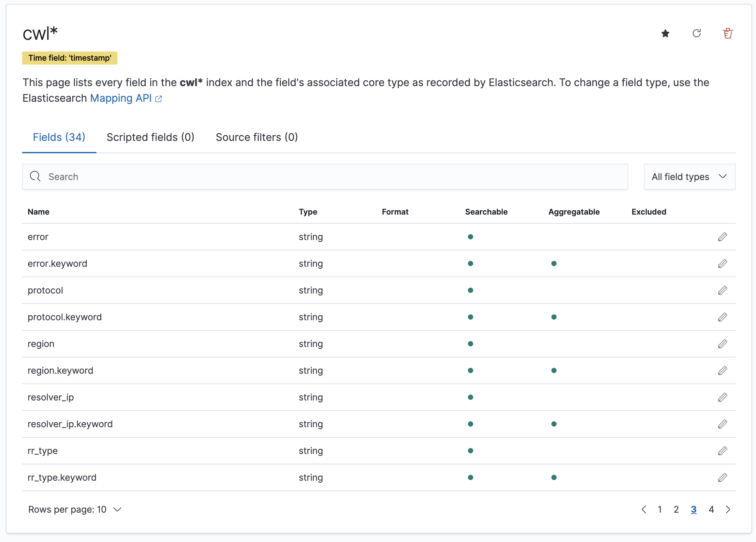This screenshot has width=756, height=542.
Task: Open the Source filters tab
Action: [x=256, y=137]
